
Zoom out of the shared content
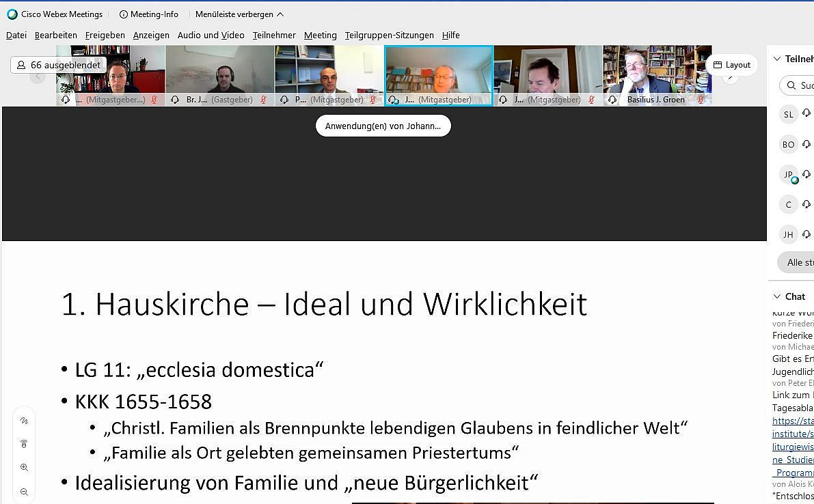pyautogui.click(x=24, y=492)
